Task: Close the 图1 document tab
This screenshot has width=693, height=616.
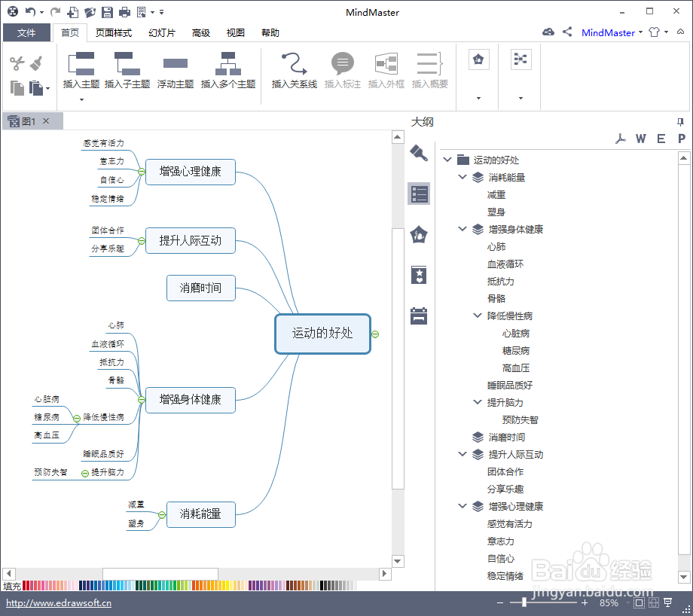Action: [46, 120]
